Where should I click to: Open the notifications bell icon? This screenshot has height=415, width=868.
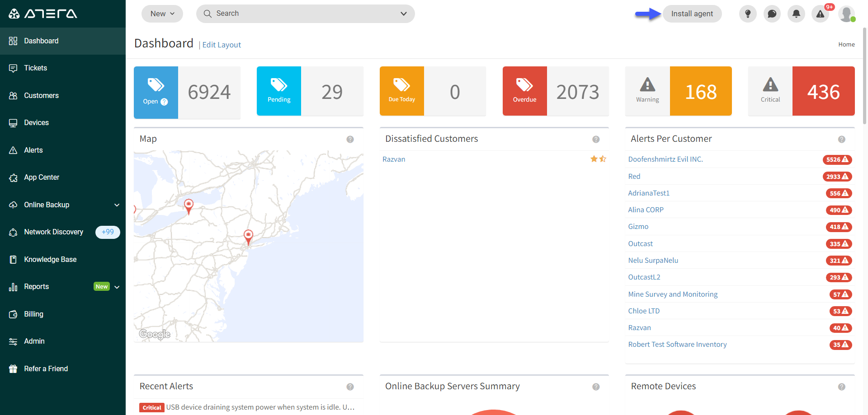tap(796, 14)
